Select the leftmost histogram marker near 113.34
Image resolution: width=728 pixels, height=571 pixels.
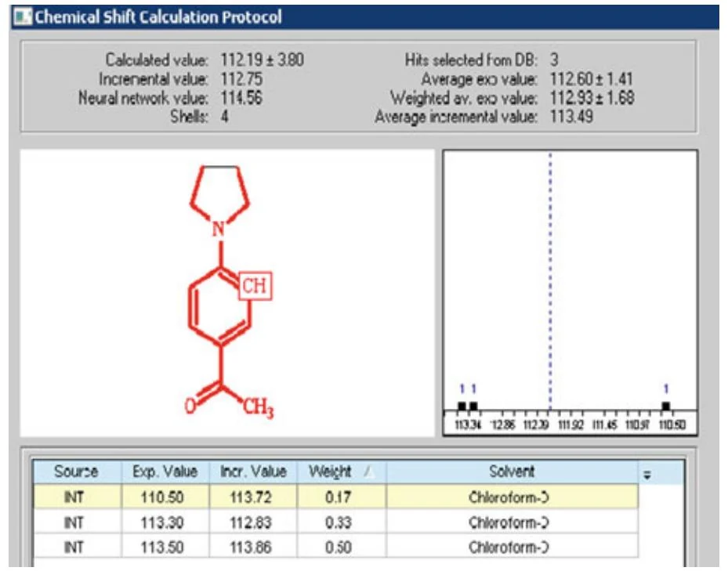[x=462, y=407]
